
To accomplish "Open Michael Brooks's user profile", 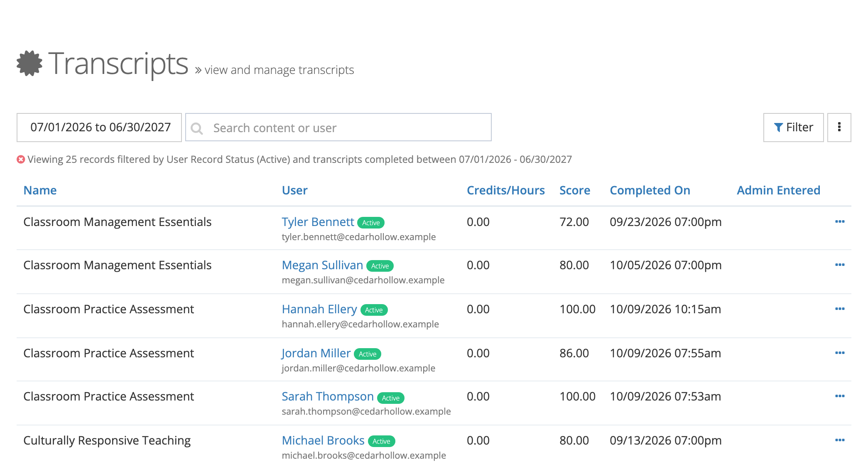I will tap(323, 440).
